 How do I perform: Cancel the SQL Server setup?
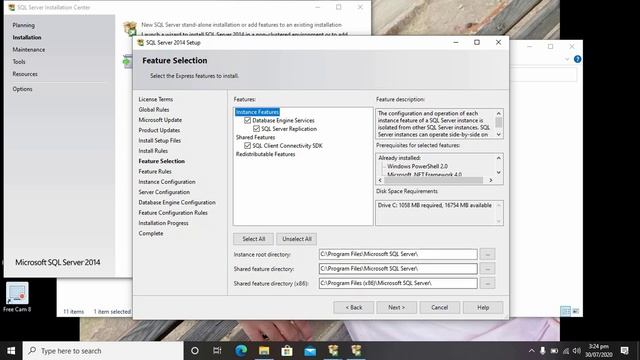[440, 307]
